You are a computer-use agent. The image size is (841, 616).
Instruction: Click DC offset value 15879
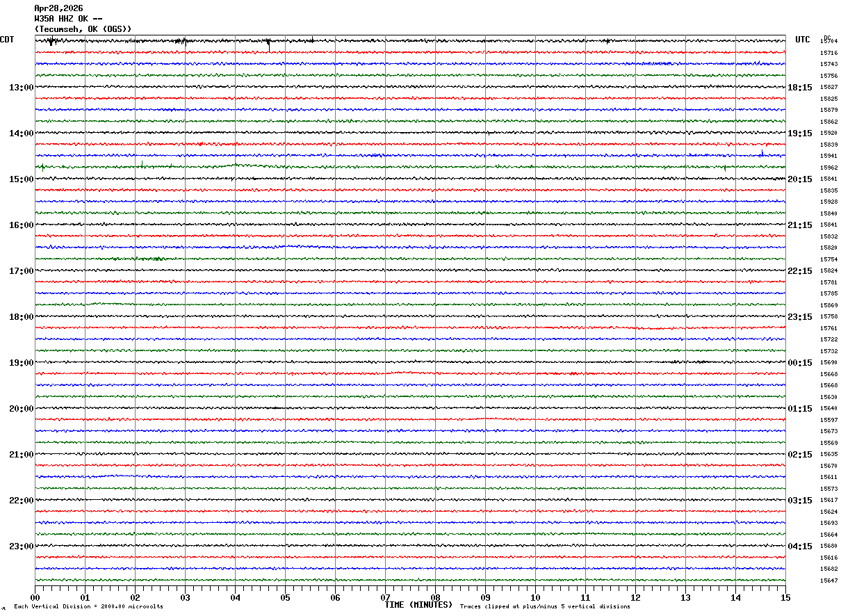click(x=828, y=111)
